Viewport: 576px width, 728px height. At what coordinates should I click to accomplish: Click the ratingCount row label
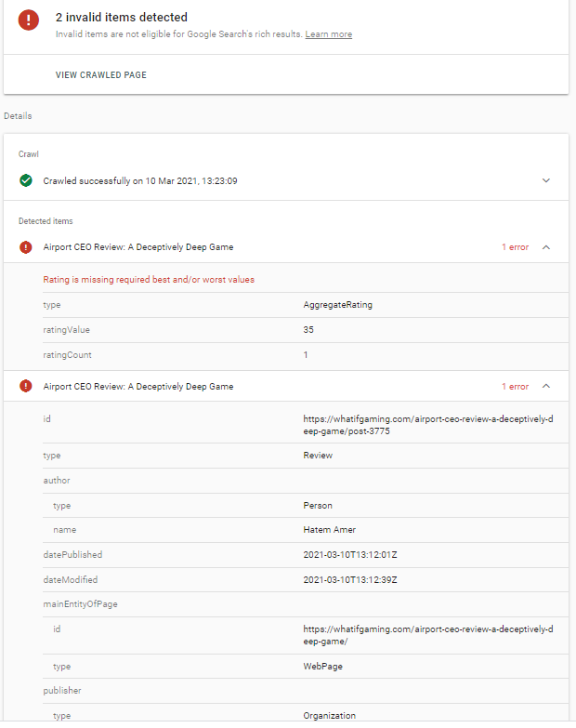[x=67, y=355]
